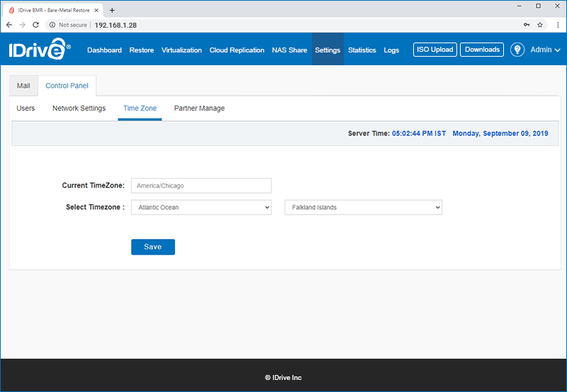Click the browser back arrow
This screenshot has width=567, height=392.
click(x=9, y=25)
